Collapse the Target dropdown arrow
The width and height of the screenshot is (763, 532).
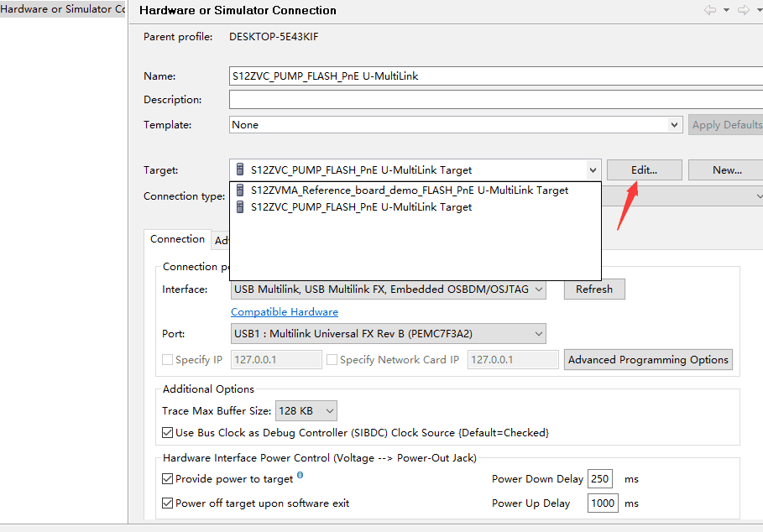[x=593, y=170]
